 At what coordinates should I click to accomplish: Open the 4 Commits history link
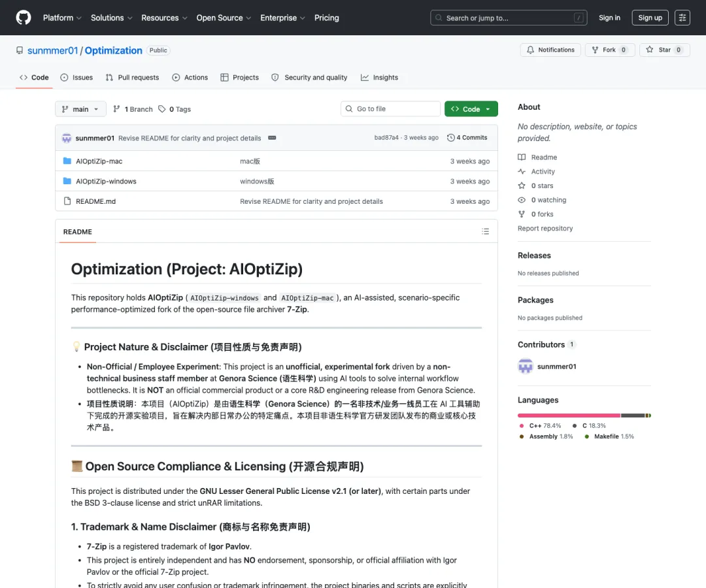467,138
